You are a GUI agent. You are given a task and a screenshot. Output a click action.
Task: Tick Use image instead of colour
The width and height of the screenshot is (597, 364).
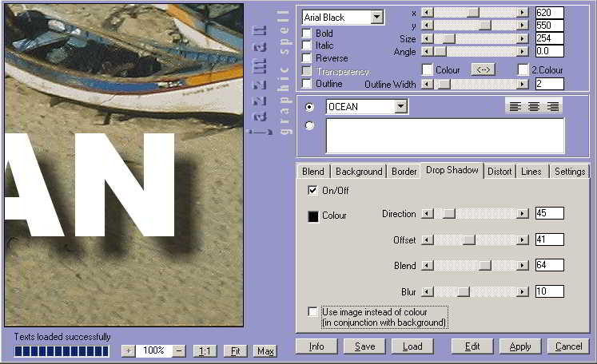pyautogui.click(x=312, y=312)
